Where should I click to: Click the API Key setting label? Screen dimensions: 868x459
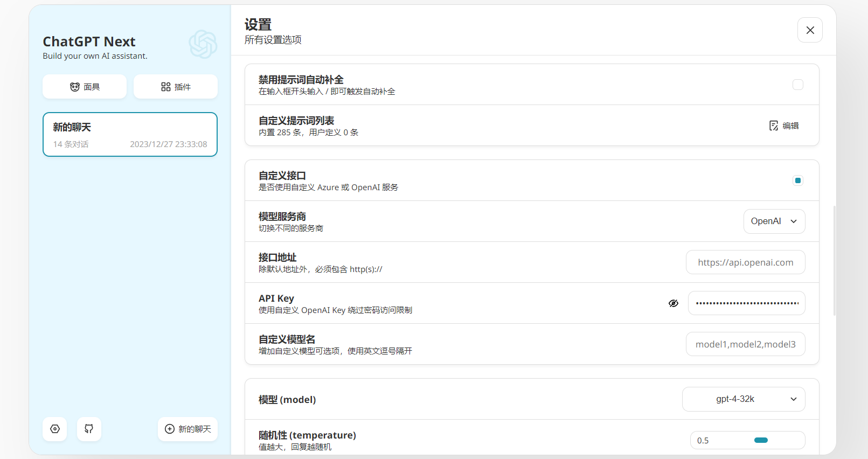(x=276, y=298)
